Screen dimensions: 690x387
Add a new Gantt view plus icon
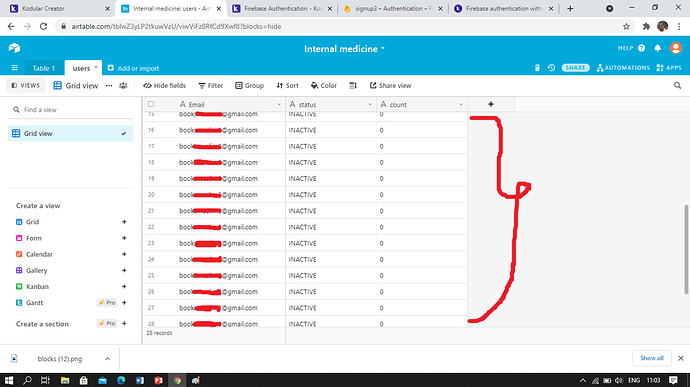[124, 302]
